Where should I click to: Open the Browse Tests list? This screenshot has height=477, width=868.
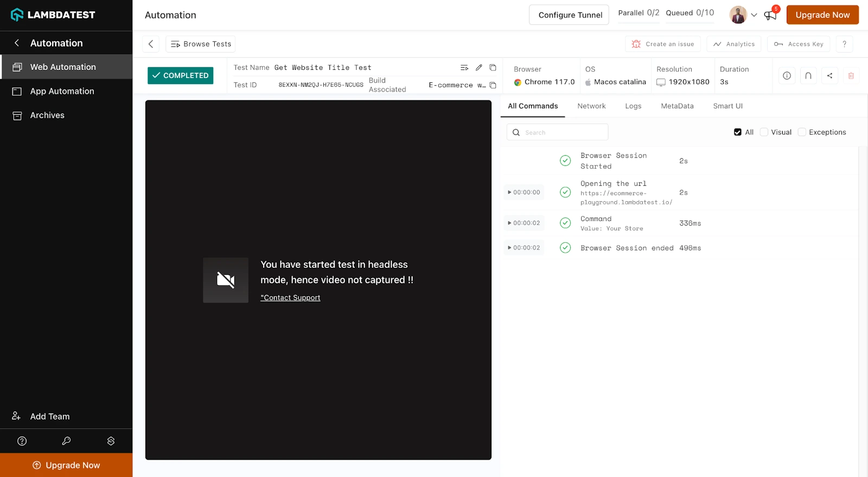[x=201, y=44]
